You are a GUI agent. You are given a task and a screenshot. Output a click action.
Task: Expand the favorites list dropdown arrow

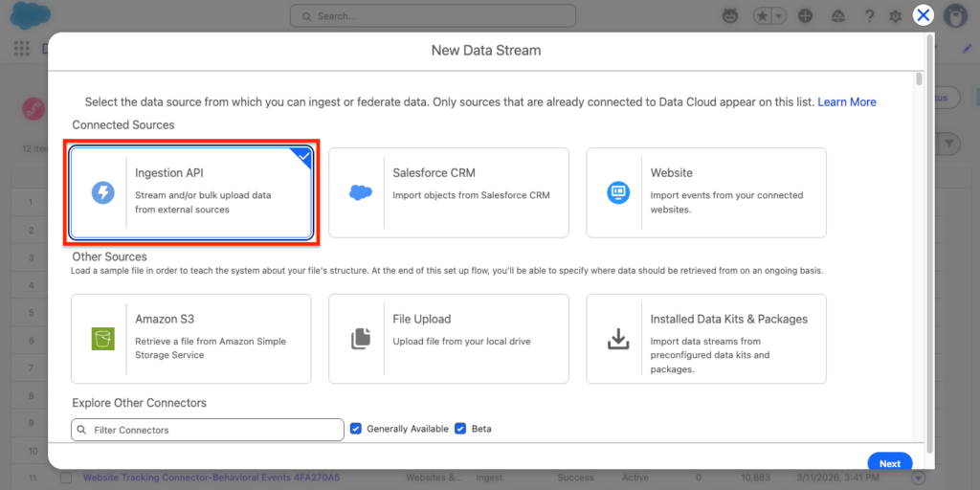click(x=779, y=16)
